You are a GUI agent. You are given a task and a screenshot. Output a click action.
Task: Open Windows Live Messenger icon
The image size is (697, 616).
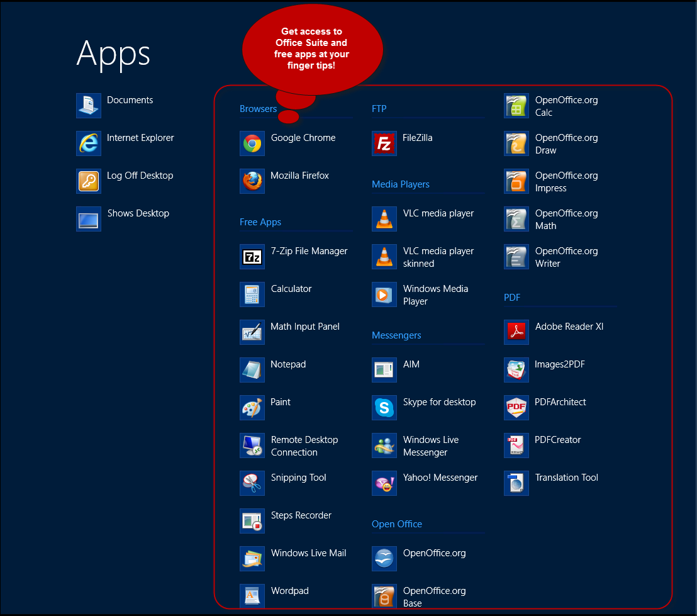pos(384,446)
